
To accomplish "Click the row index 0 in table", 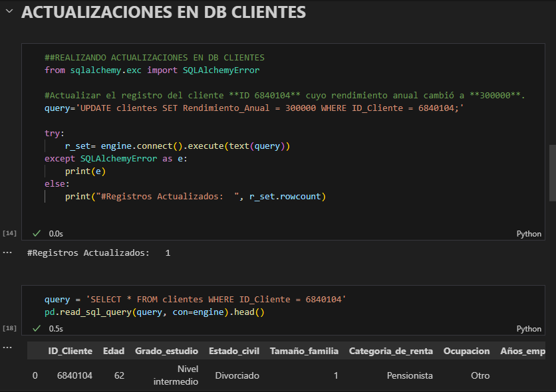I will coord(35,375).
